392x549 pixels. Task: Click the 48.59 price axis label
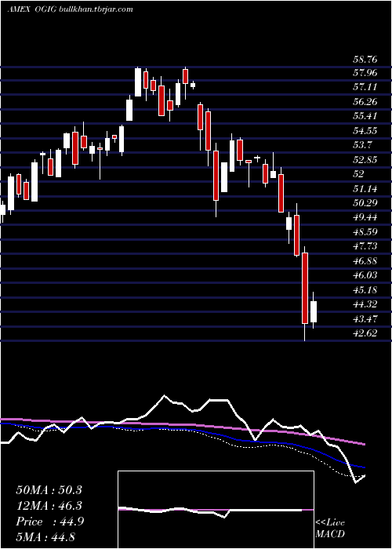coord(365,232)
